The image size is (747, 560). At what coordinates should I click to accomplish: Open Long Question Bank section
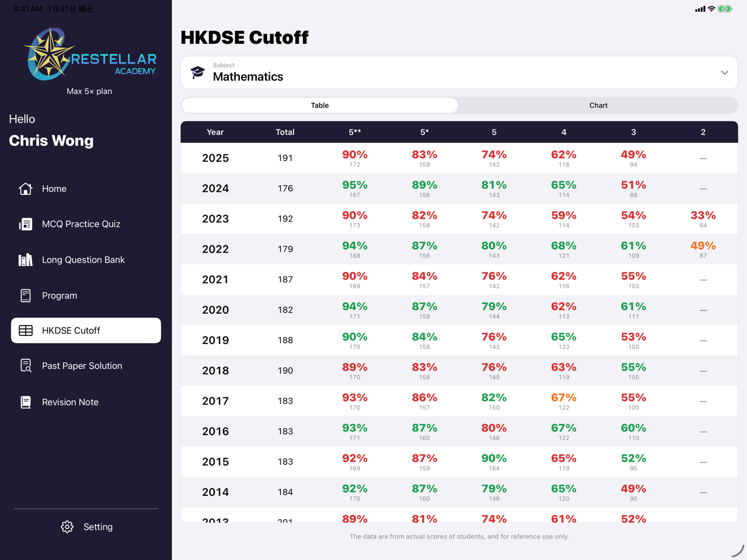(86, 260)
